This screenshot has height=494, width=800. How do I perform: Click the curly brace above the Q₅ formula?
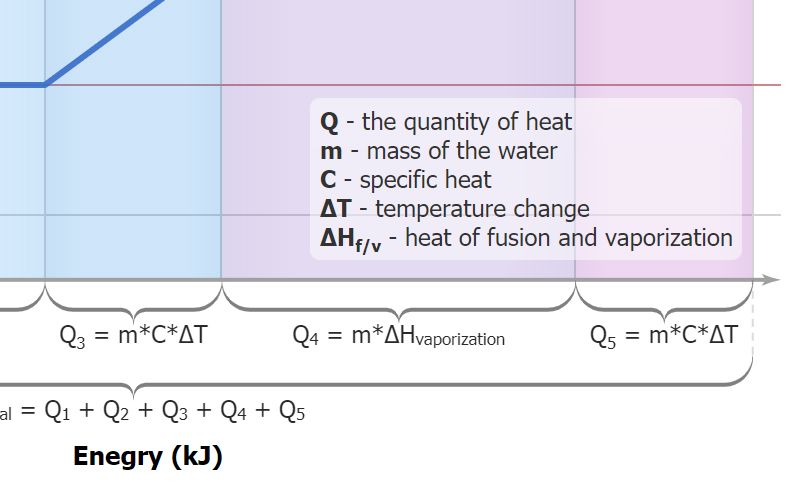click(664, 303)
